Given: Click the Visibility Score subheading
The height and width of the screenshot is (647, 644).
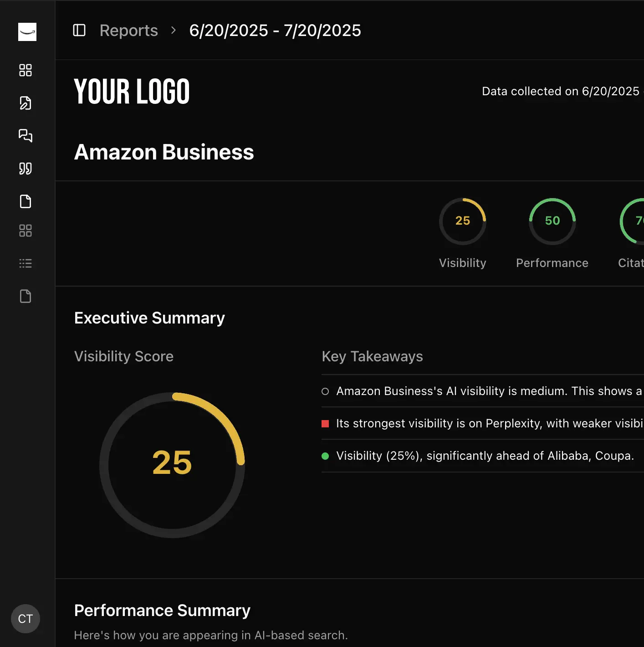Looking at the screenshot, I should pos(124,356).
